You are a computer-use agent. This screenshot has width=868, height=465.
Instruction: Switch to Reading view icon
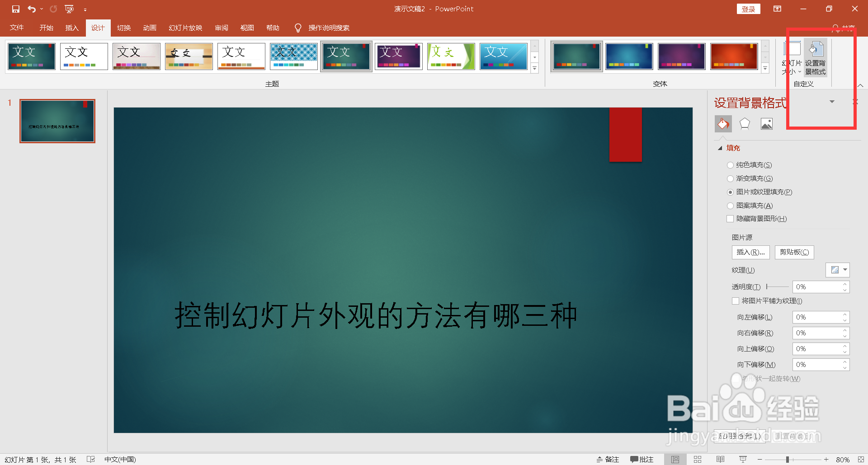pos(720,459)
